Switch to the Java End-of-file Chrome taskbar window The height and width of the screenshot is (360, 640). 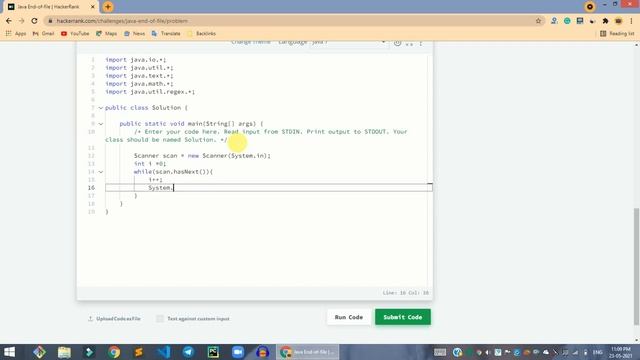coord(307,352)
